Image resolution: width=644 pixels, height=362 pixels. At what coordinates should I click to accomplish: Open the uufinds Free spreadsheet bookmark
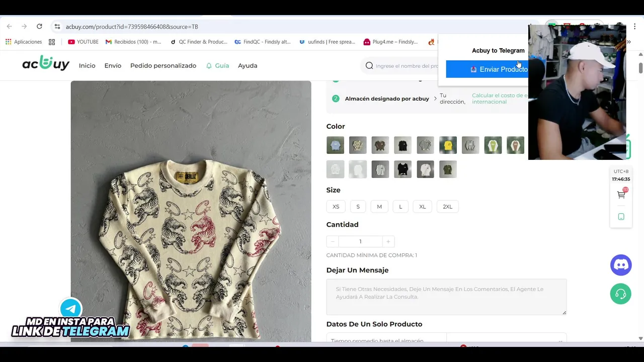[x=327, y=42]
